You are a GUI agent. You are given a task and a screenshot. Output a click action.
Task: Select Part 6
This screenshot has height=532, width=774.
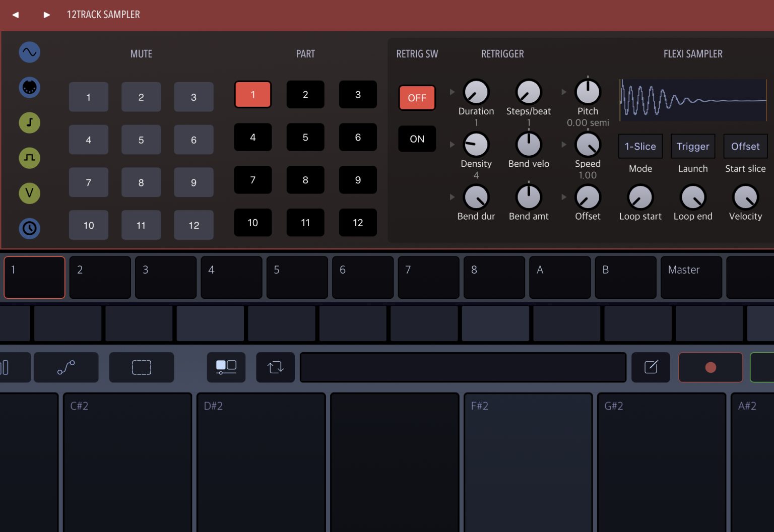pos(358,137)
